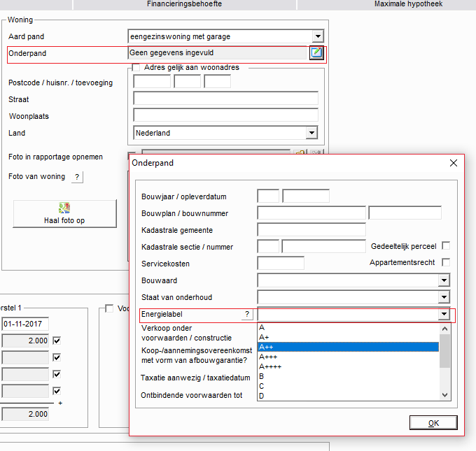The image size is (476, 451).
Task: Click the Foto van woning help question mark
Action: click(x=77, y=177)
